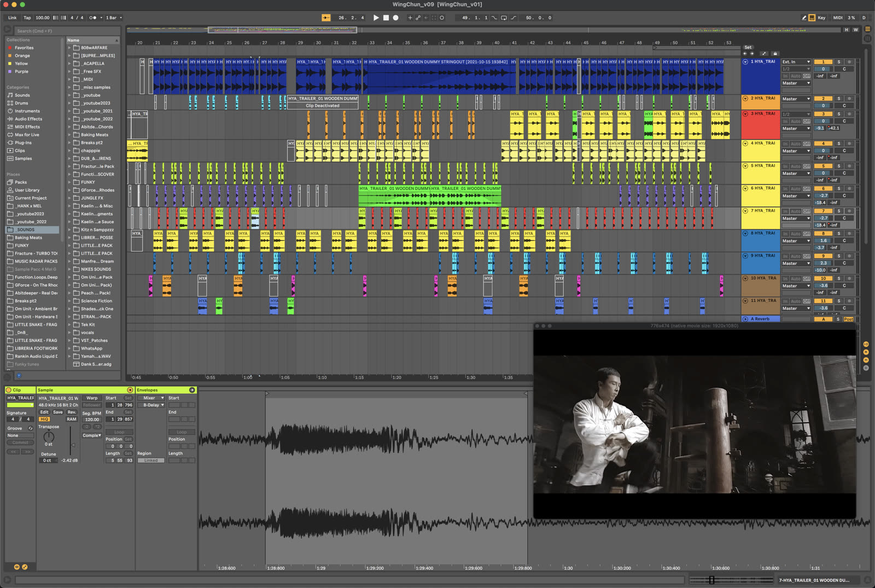This screenshot has width=875, height=588.
Task: Solo track 1 HYA_TRAI
Action: tap(838, 62)
